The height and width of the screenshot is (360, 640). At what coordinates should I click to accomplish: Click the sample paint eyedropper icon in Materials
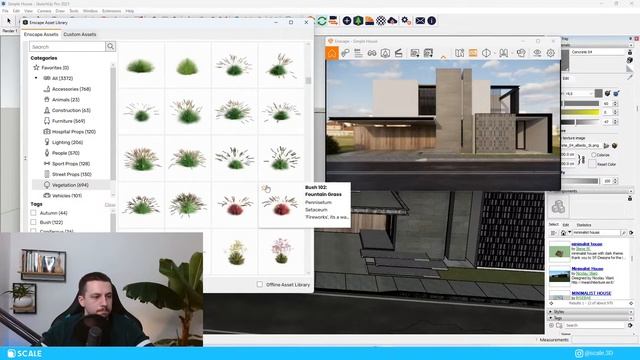[629, 76]
